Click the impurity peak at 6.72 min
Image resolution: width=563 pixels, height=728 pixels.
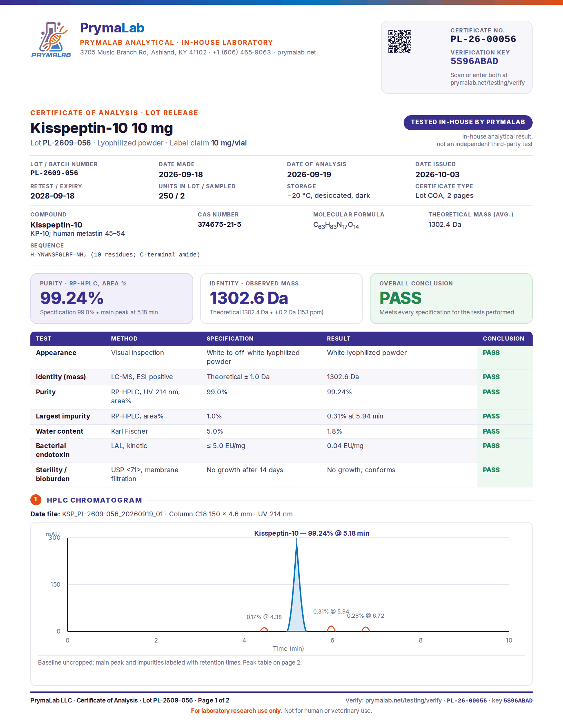366,629
